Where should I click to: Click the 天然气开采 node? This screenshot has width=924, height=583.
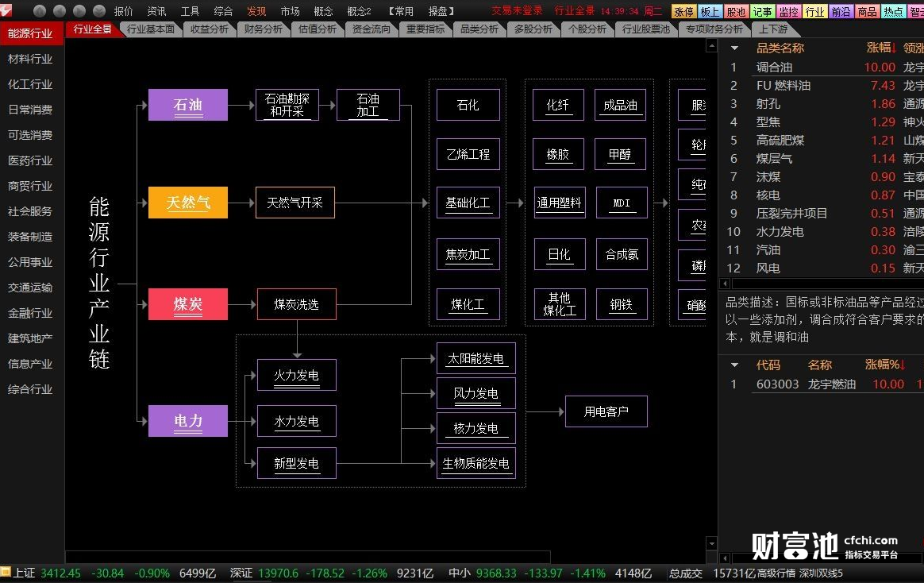295,203
